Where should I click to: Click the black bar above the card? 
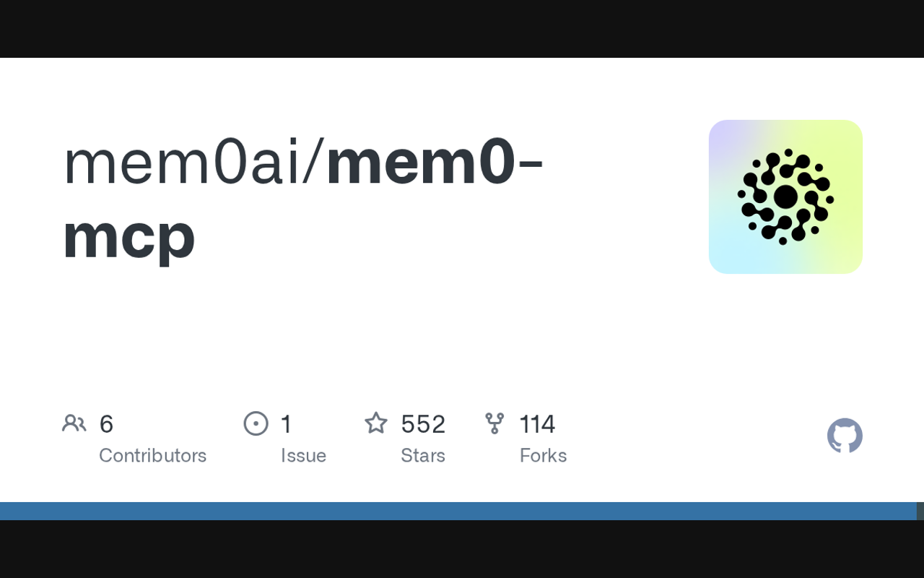pyautogui.click(x=462, y=29)
